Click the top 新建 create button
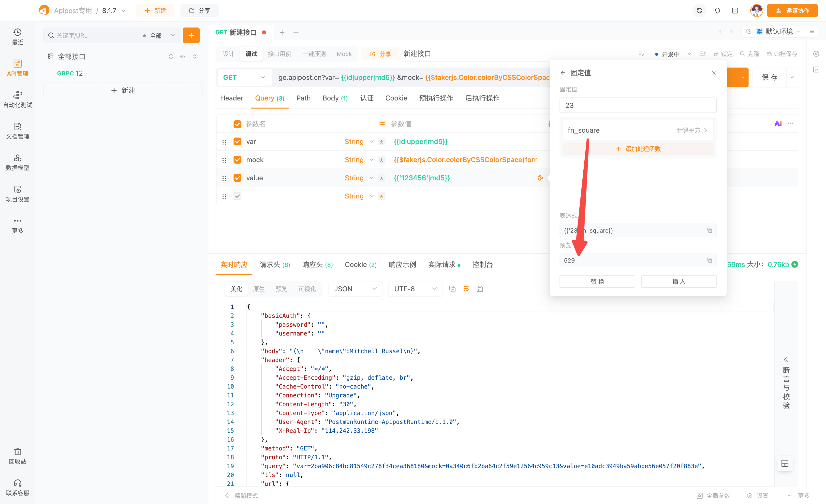The image size is (826, 504). (155, 11)
